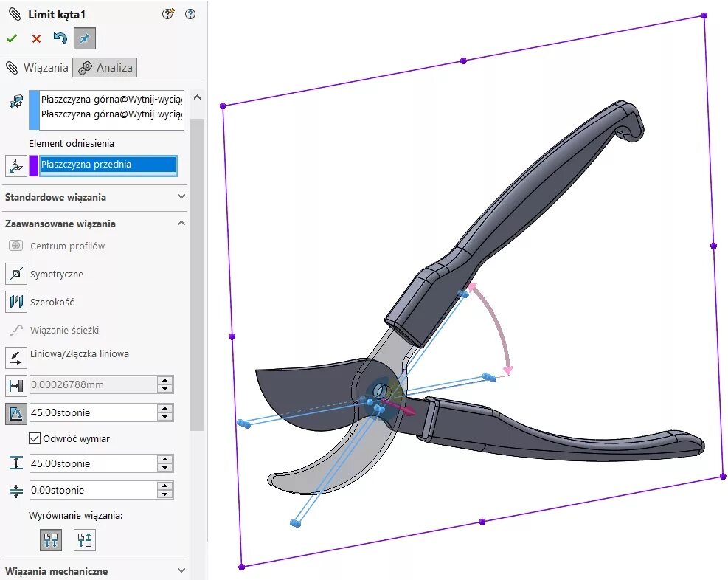Increase the distance value with up arrow
Image resolution: width=728 pixels, height=580 pixels.
tap(164, 380)
